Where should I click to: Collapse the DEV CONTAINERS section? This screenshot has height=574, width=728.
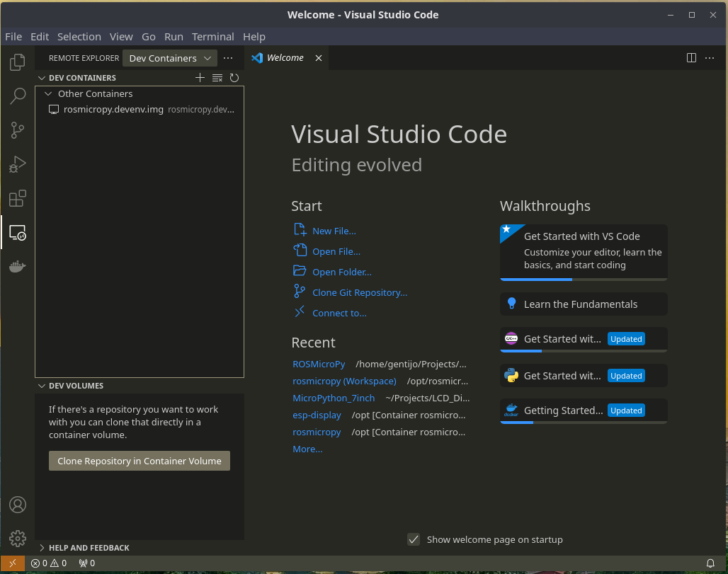pos(42,78)
